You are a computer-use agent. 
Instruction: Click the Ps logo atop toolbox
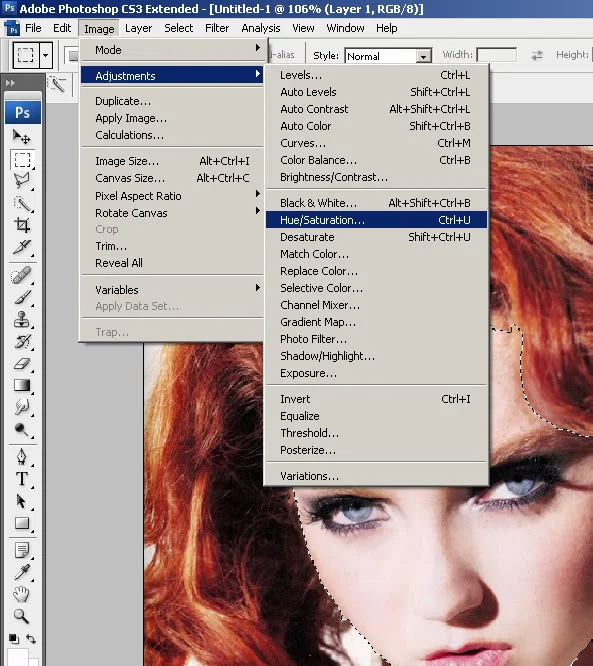23,113
